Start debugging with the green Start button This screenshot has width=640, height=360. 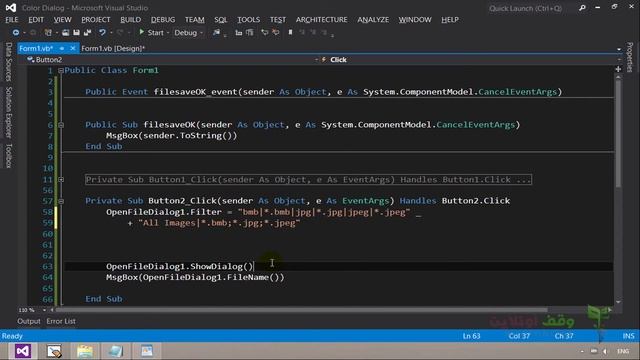coord(151,32)
